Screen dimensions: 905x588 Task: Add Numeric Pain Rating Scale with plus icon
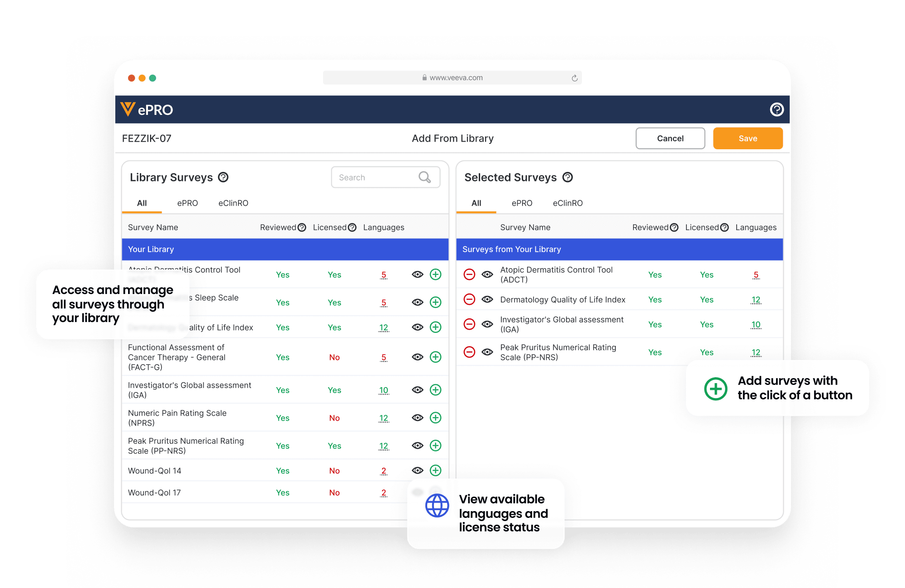point(435,417)
